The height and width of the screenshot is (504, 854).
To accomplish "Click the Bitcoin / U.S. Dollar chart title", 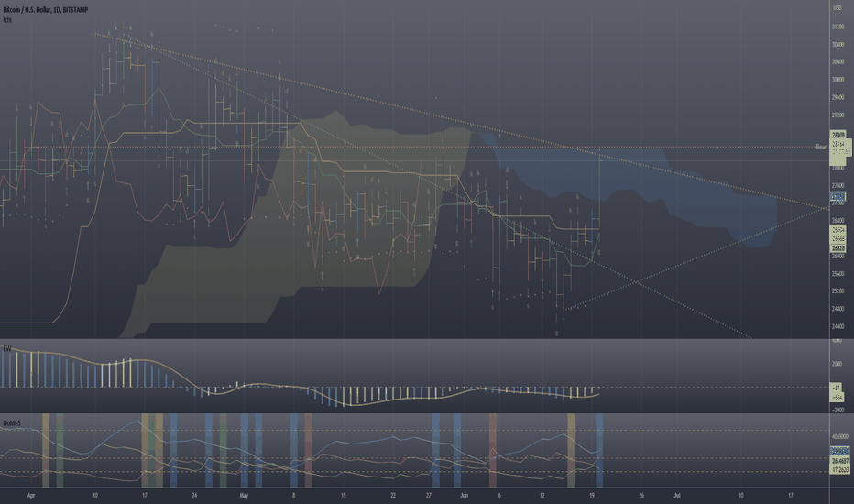I will (x=45, y=10).
